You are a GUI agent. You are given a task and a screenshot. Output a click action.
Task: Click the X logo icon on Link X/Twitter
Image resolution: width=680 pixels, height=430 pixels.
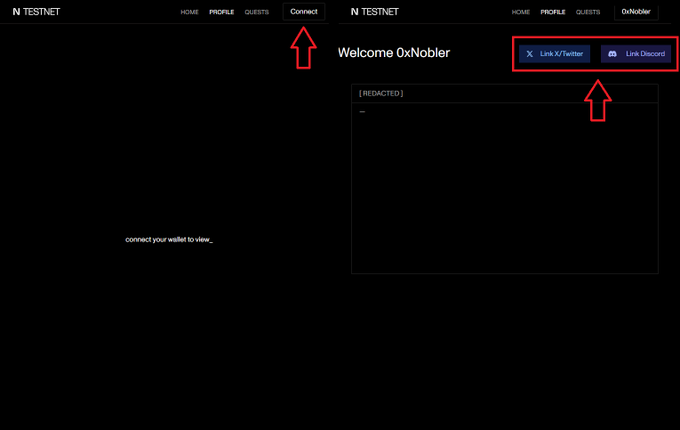click(530, 54)
